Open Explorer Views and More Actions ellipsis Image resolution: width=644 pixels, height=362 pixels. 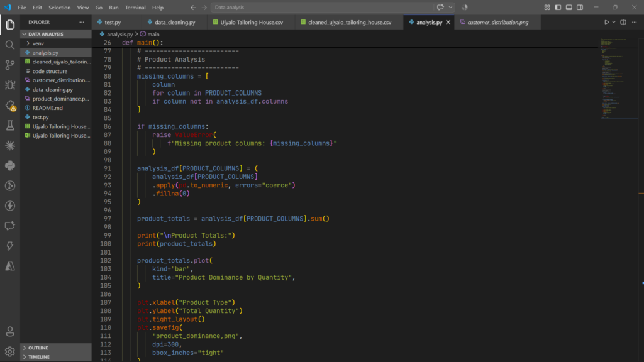click(x=82, y=22)
